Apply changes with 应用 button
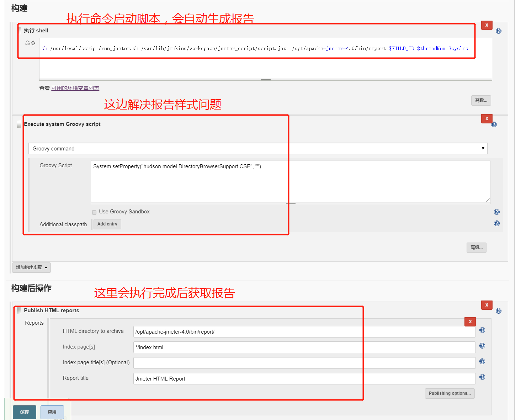This screenshot has height=420, width=521. (x=52, y=412)
